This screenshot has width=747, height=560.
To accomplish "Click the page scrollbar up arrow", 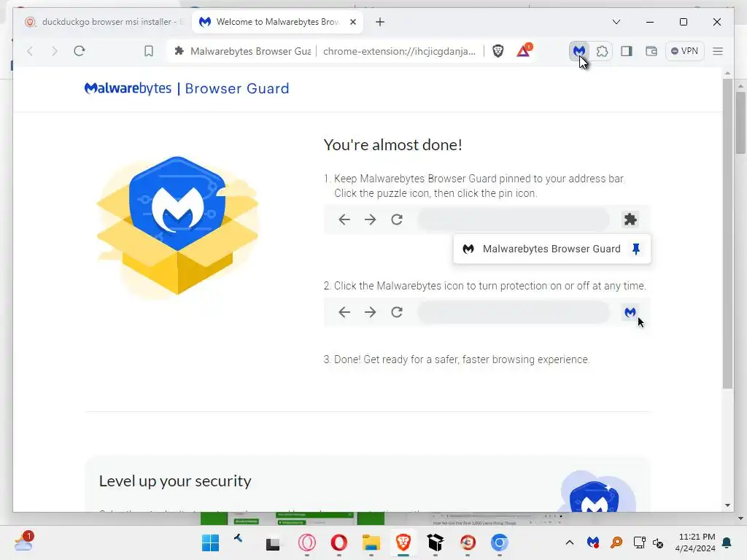I will 727,74.
